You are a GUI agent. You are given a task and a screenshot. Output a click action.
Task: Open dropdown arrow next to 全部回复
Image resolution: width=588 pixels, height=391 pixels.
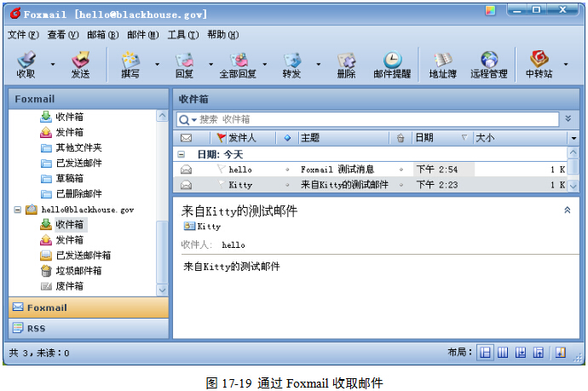[265, 64]
